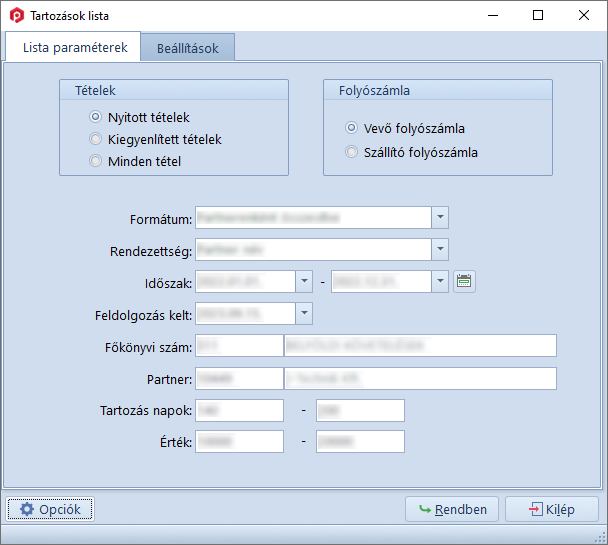The height and width of the screenshot is (545, 608).
Task: Choose Szállító folyószámla option
Action: pos(351,153)
